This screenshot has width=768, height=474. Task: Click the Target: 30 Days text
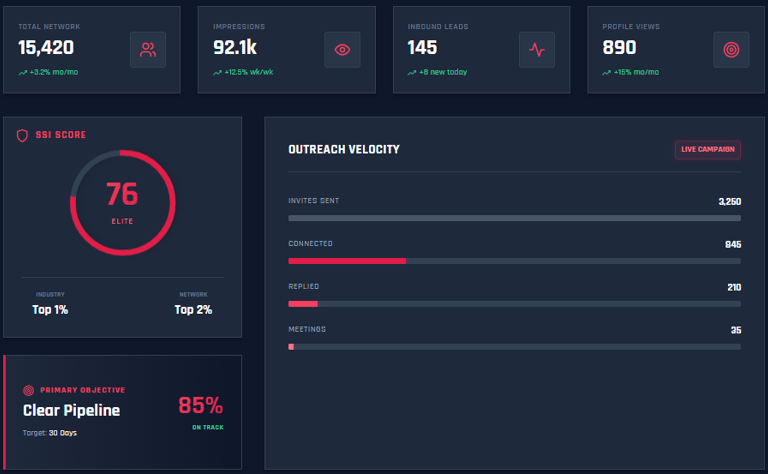coord(49,433)
